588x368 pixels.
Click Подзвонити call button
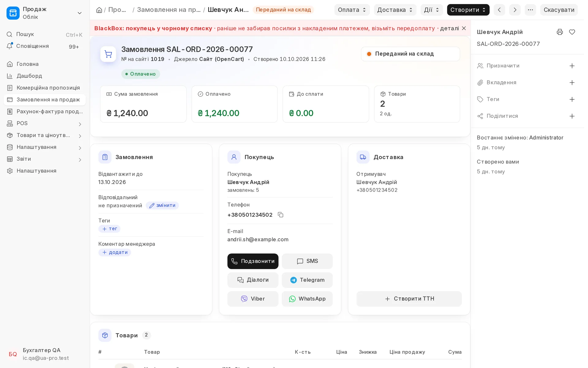[253, 261]
